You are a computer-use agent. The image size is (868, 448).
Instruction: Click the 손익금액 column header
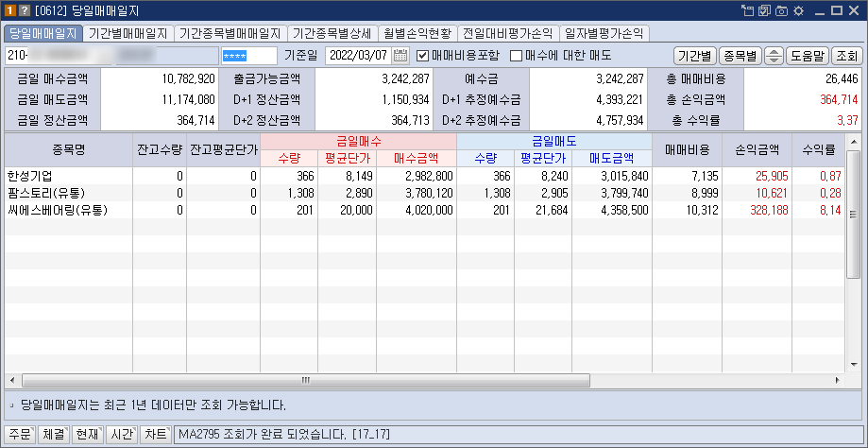coord(757,149)
